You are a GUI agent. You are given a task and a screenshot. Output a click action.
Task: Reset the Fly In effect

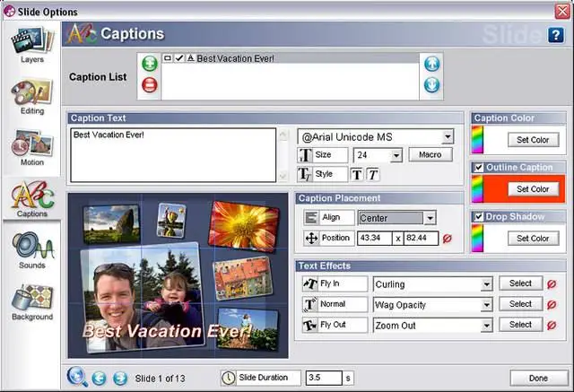tap(552, 284)
